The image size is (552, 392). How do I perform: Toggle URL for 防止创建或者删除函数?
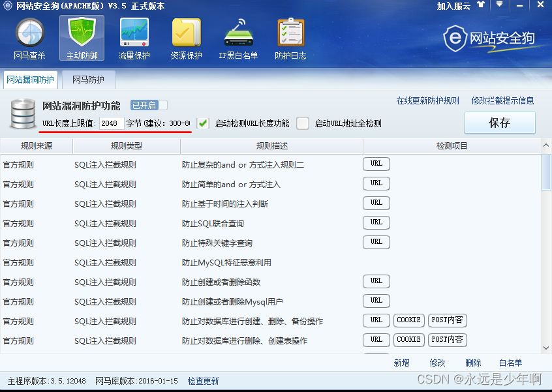376,282
